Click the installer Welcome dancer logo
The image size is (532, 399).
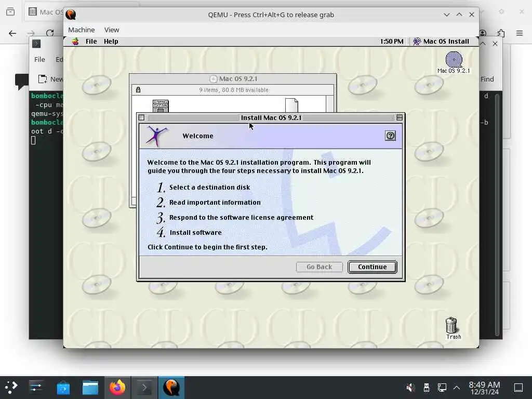click(x=156, y=136)
